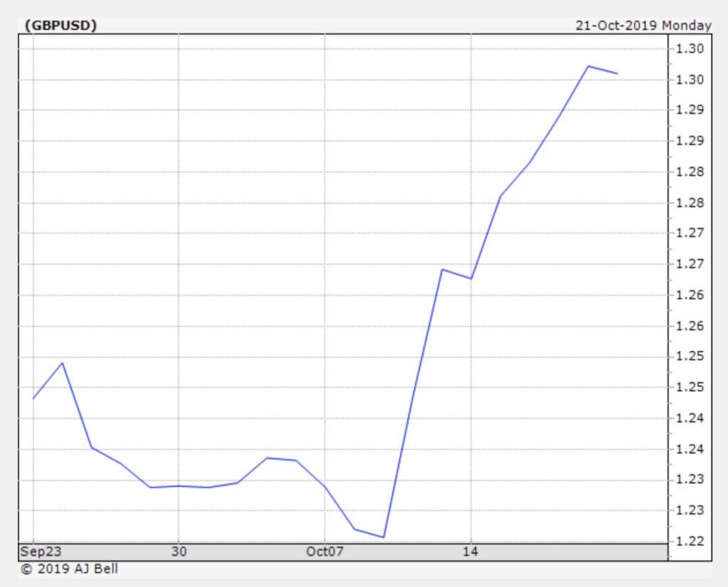The image size is (728, 587).
Task: Select the Oct07 date axis label
Action: (325, 551)
